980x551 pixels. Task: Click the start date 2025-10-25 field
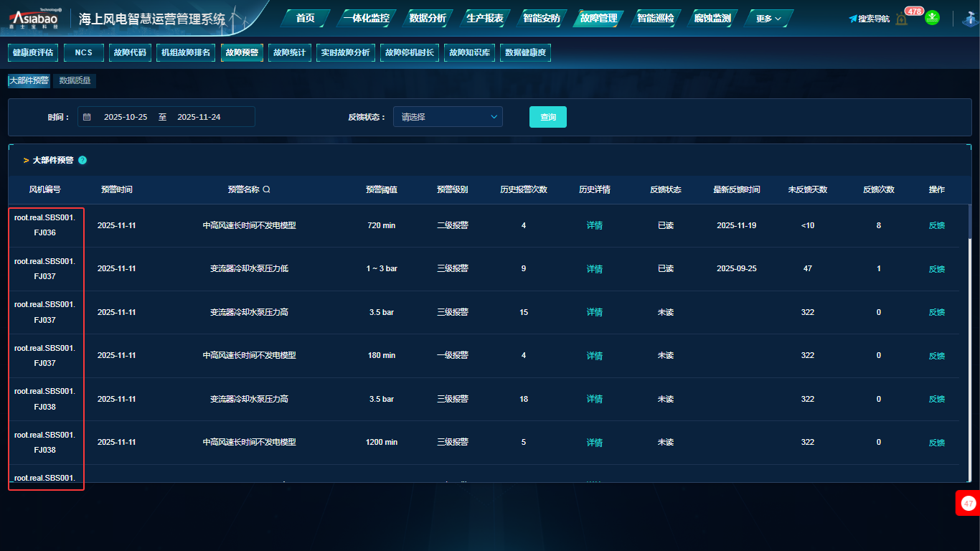pos(126,117)
